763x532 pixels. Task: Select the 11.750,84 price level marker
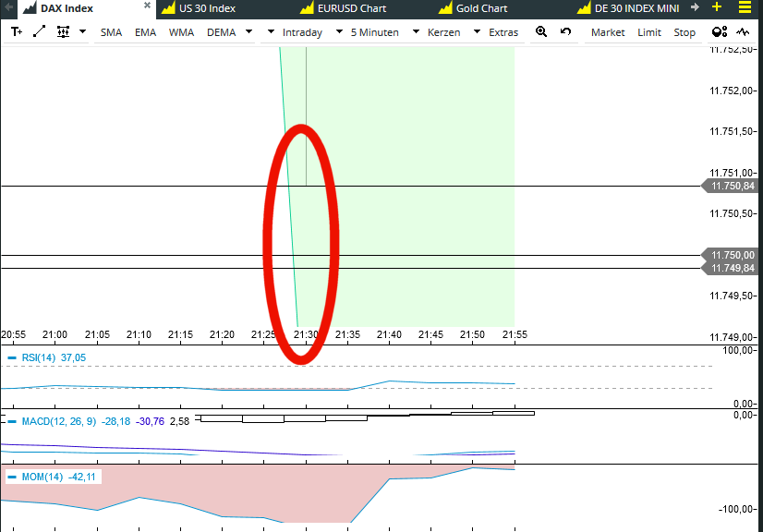point(733,187)
